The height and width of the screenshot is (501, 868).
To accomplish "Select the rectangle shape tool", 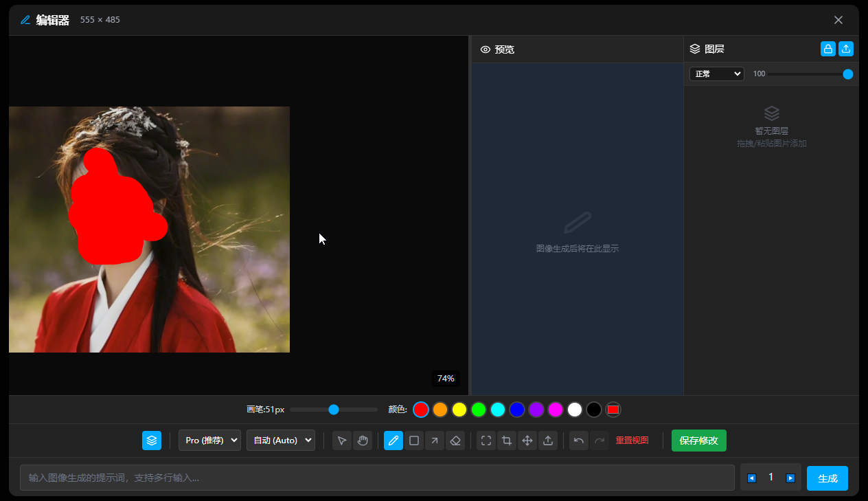I will (414, 441).
